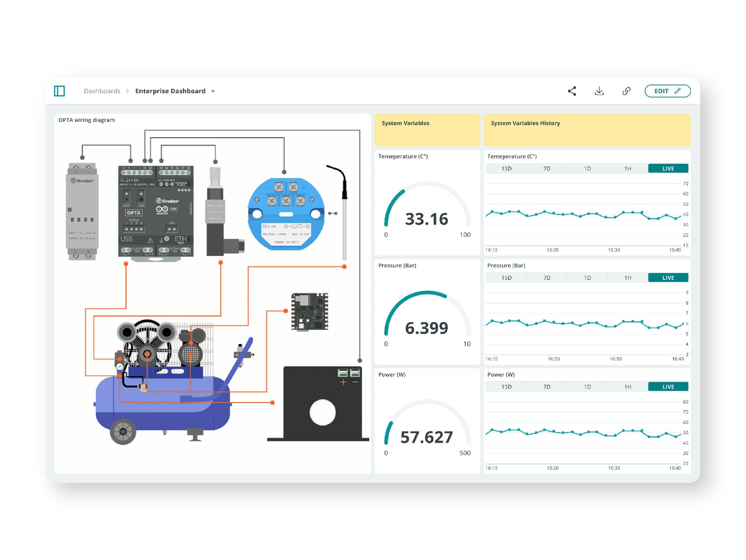Click the Download data icon
The height and width of the screenshot is (560, 746).
[599, 91]
